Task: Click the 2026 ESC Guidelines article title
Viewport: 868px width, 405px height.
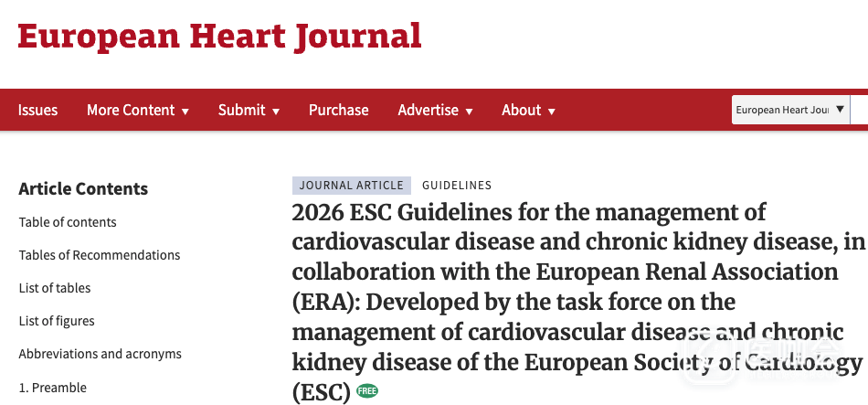Action: pyautogui.click(x=578, y=303)
